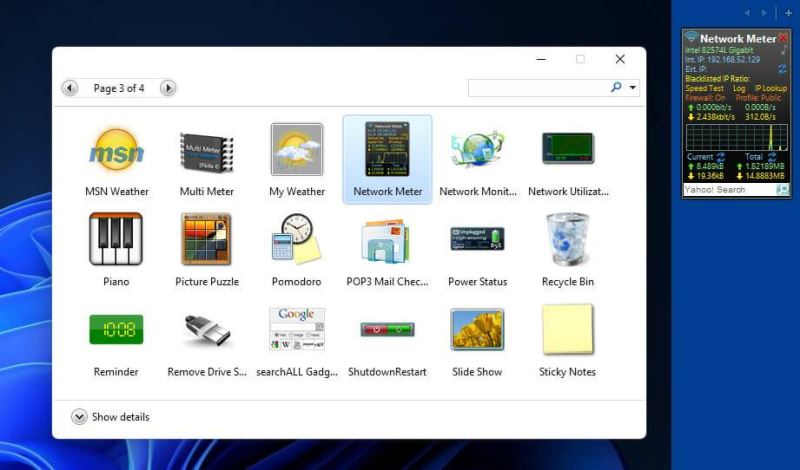The width and height of the screenshot is (800, 470).
Task: Select the MSN Weather gadget icon
Action: point(116,151)
